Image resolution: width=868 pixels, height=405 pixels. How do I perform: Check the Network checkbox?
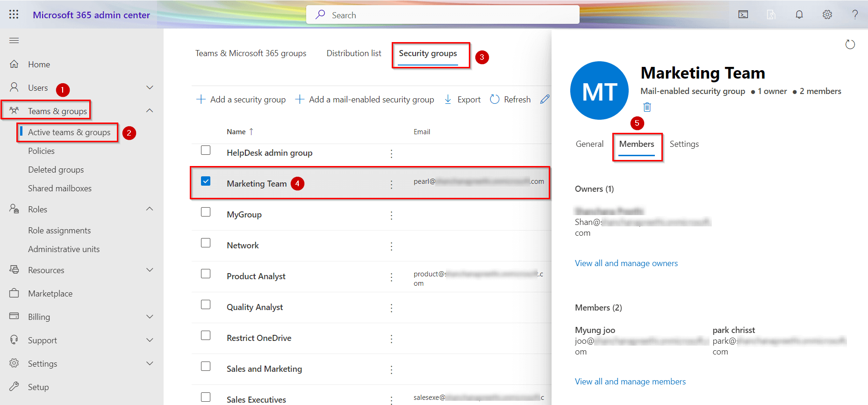point(206,243)
